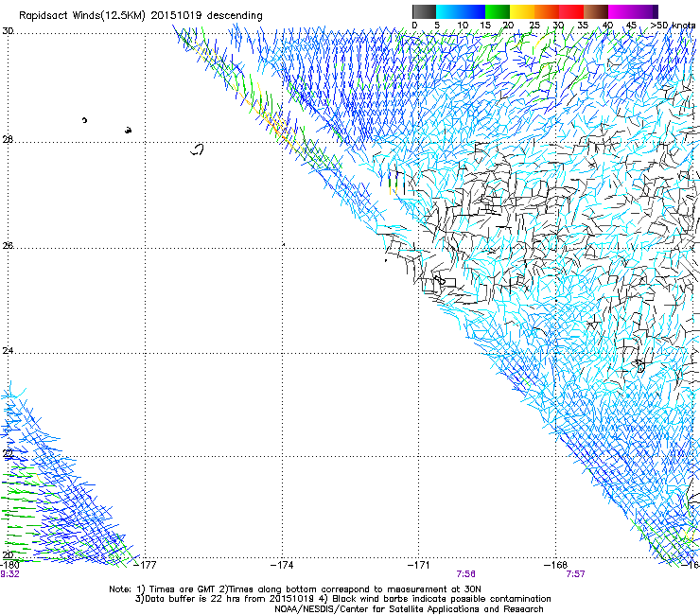Click the NOAA/NESDIS credit line
Screen dimensions: 700x615
coord(409,609)
